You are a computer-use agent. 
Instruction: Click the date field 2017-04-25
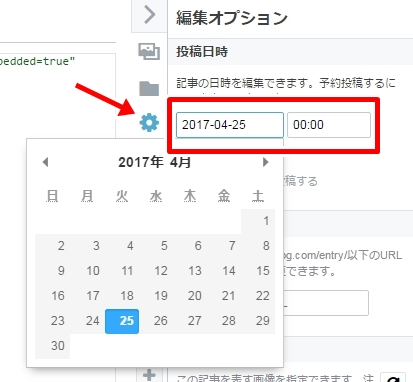coord(230,125)
